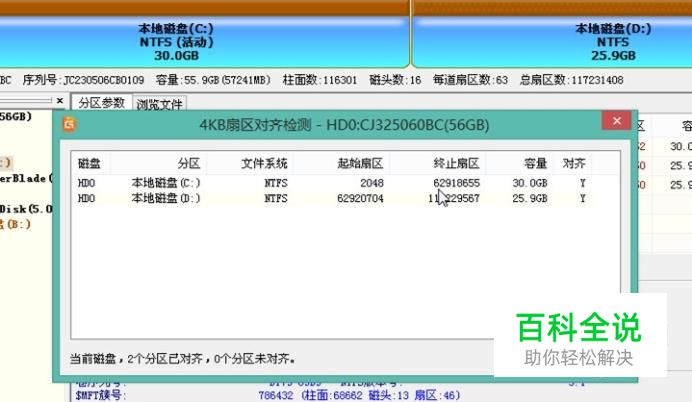Close the left tree panel with the x button
This screenshot has height=402, width=692.
pos(60,101)
